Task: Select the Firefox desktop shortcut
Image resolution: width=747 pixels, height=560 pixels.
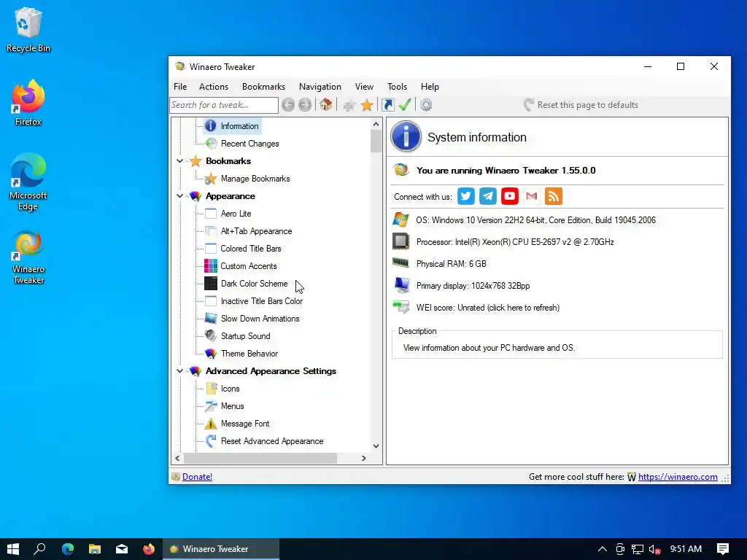Action: (x=28, y=104)
